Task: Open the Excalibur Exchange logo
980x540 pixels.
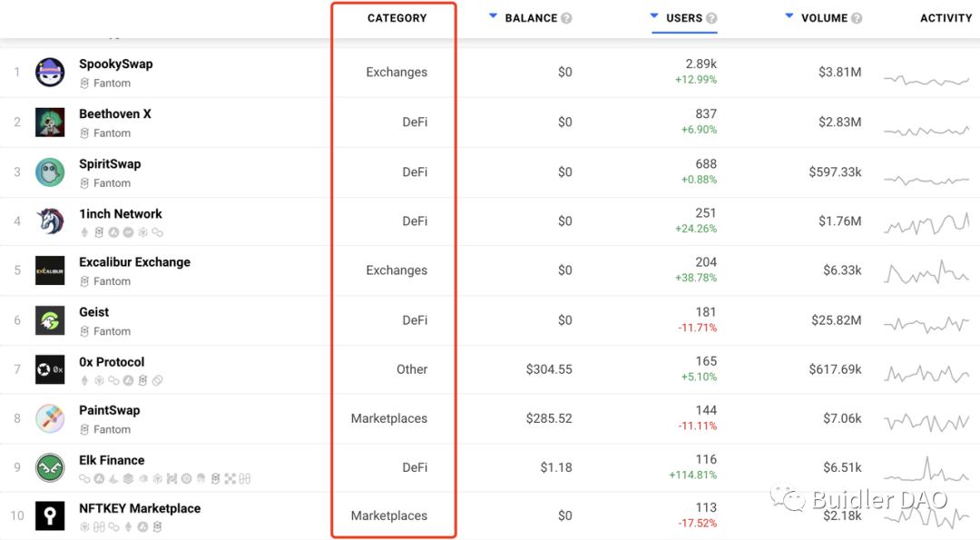Action: click(50, 270)
